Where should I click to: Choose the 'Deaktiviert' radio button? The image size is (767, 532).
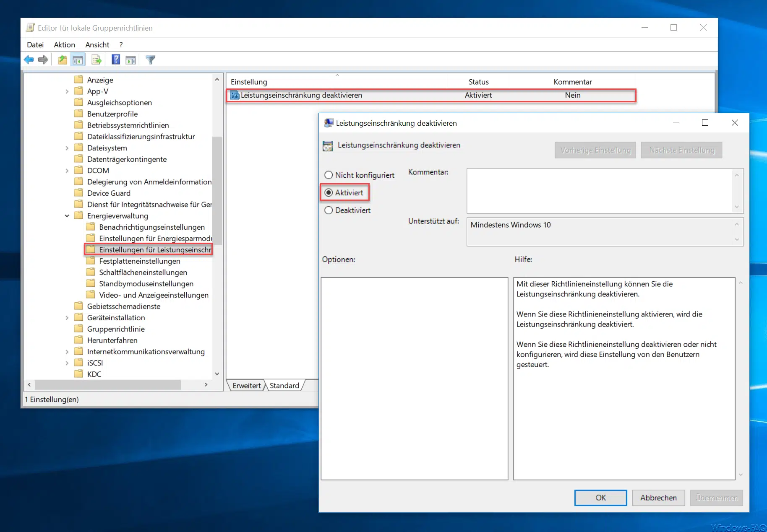329,210
